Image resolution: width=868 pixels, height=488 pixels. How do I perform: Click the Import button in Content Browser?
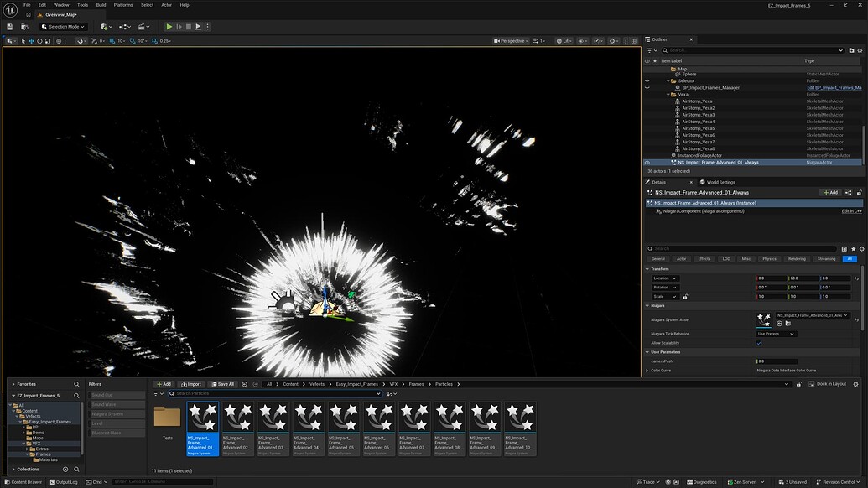pyautogui.click(x=191, y=384)
